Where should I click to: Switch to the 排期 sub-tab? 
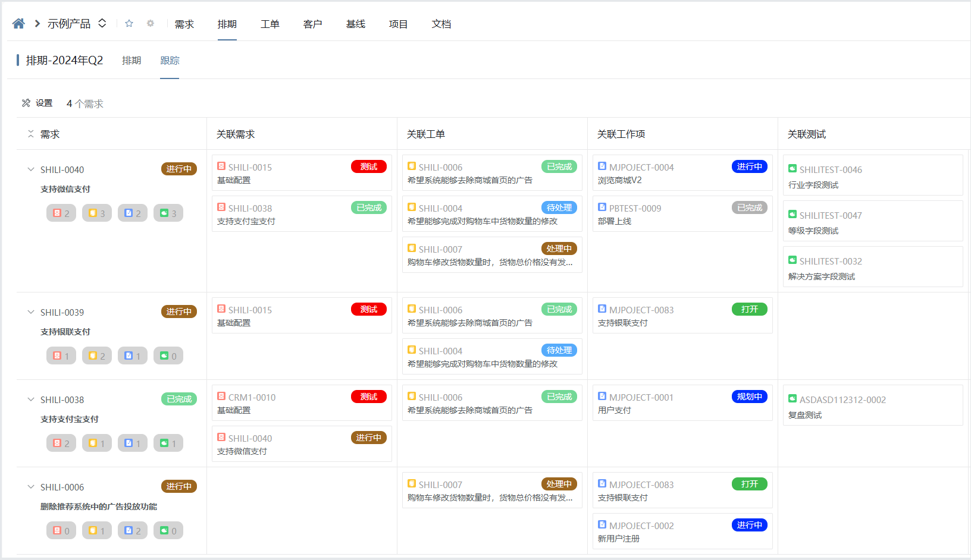(131, 60)
